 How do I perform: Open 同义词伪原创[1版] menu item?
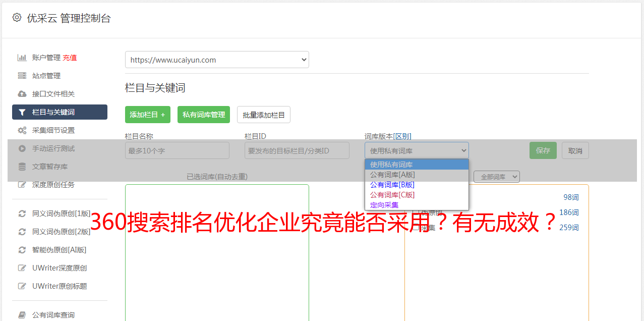pos(62,213)
